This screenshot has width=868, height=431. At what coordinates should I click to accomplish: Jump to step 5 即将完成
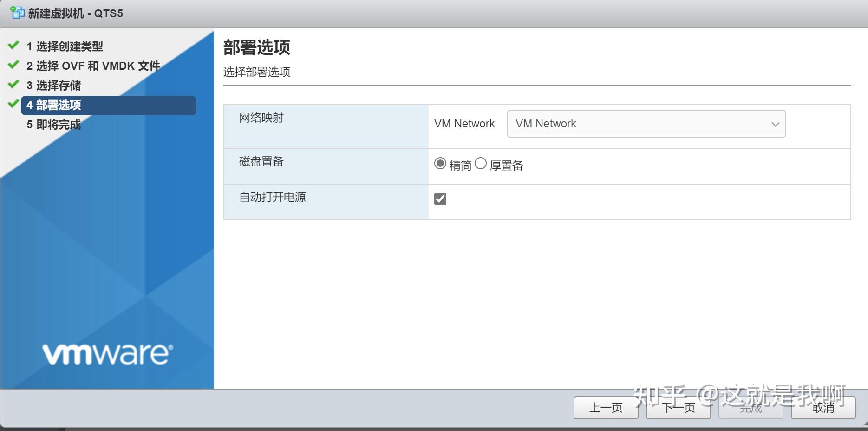(53, 125)
